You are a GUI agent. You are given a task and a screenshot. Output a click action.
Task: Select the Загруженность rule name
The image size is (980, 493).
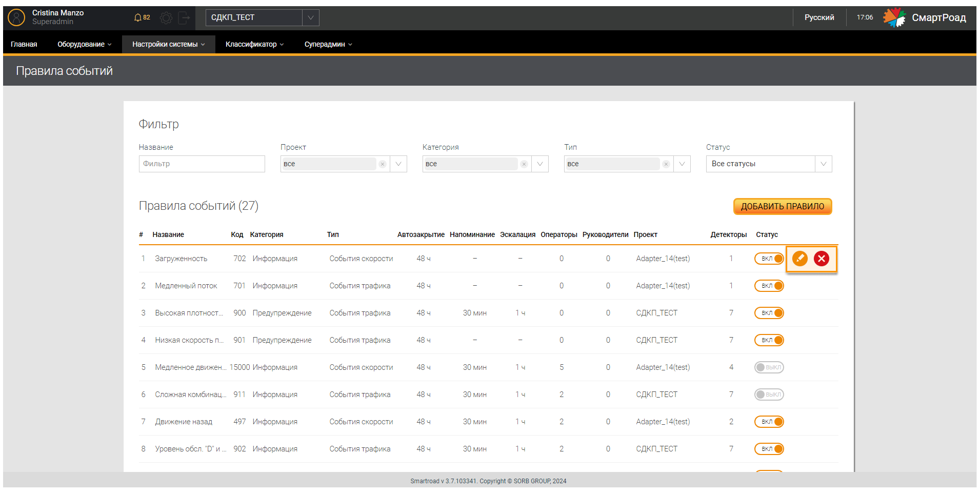(181, 259)
